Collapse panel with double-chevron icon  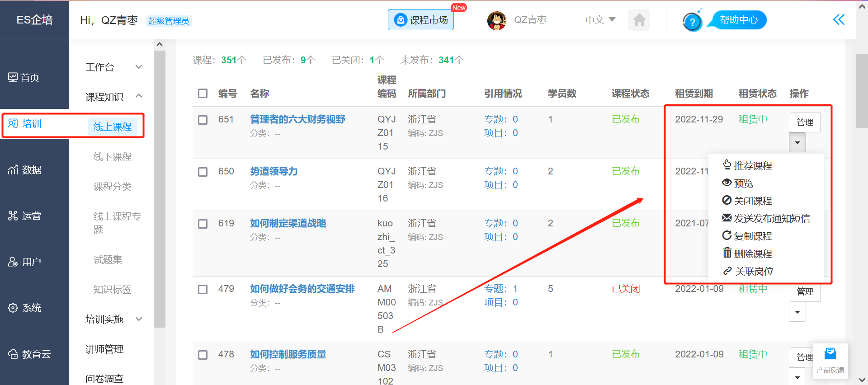pyautogui.click(x=839, y=19)
